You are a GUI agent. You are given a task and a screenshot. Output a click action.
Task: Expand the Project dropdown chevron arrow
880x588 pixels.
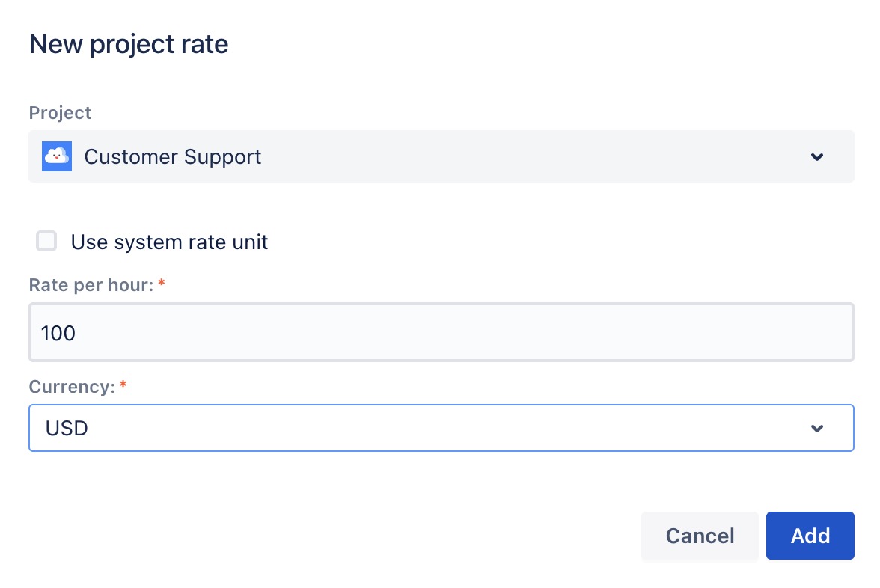point(817,157)
